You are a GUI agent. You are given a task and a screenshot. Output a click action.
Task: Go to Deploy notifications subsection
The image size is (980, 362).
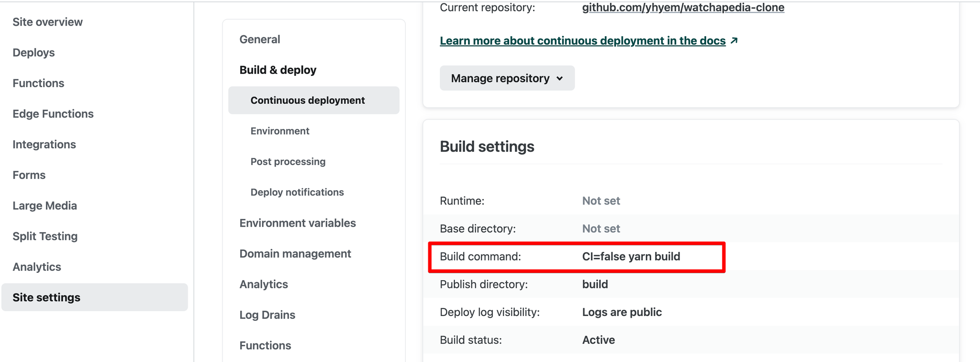click(297, 192)
